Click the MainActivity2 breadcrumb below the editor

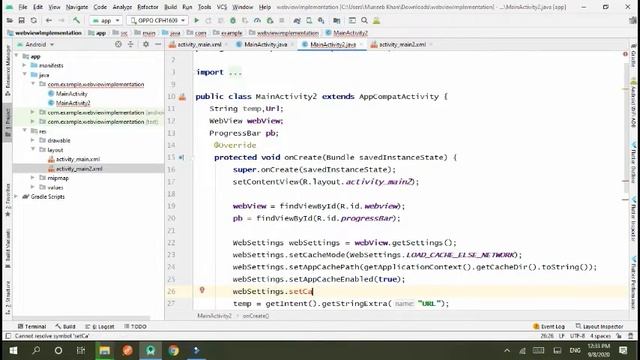pos(214,316)
